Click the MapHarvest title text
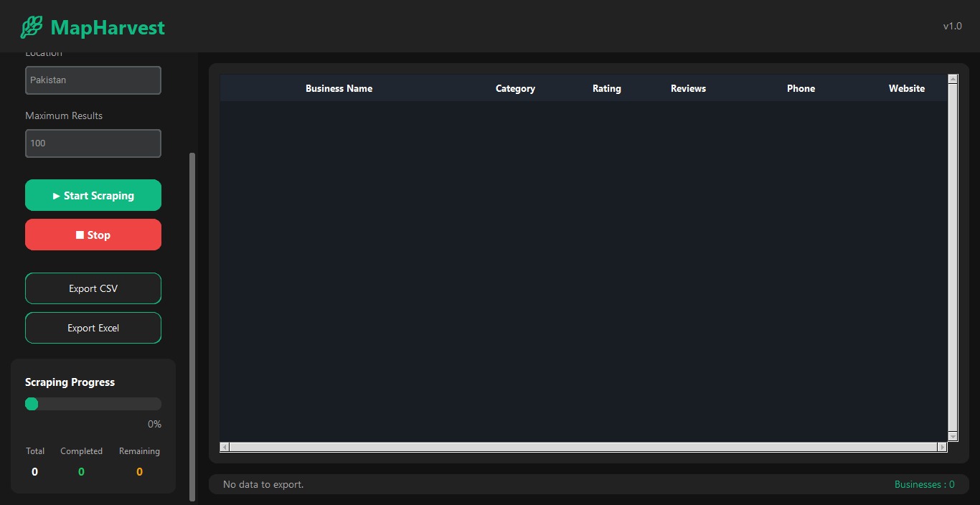980x505 pixels. coord(108,28)
